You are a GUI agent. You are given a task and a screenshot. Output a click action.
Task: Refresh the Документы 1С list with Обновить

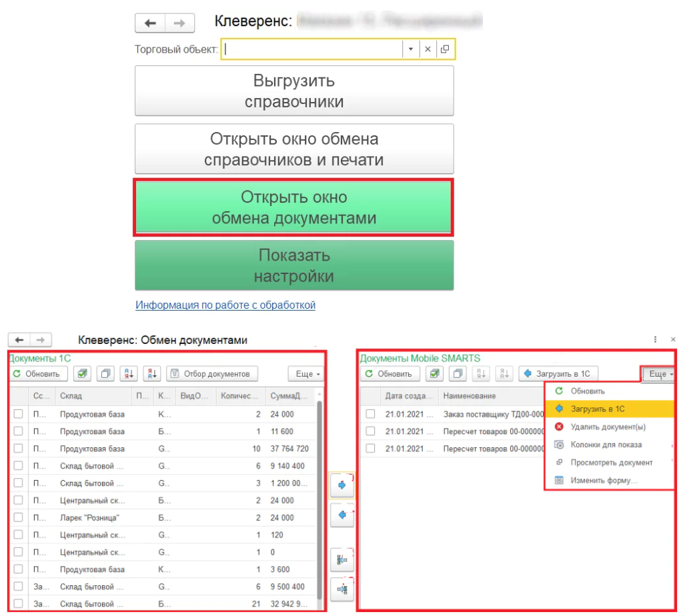coord(38,373)
